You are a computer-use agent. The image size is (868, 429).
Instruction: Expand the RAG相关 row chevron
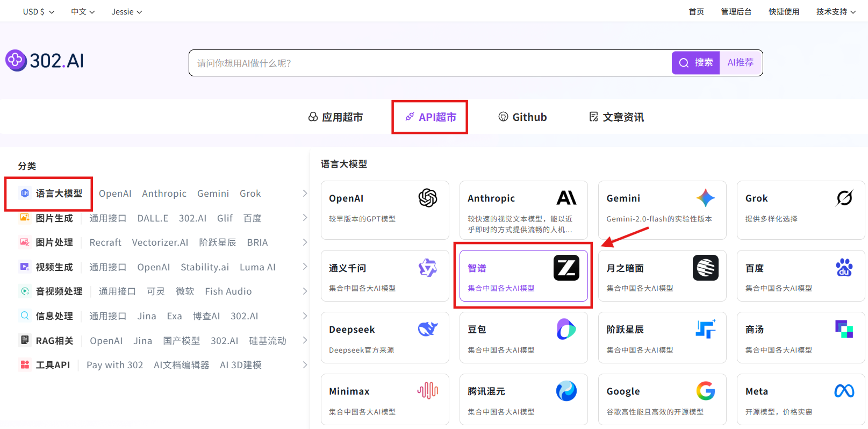click(x=305, y=340)
